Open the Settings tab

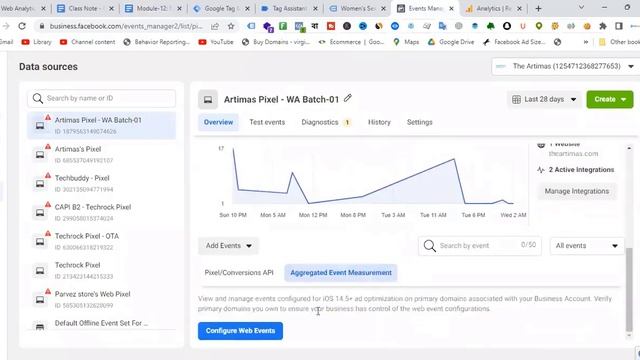coord(420,122)
